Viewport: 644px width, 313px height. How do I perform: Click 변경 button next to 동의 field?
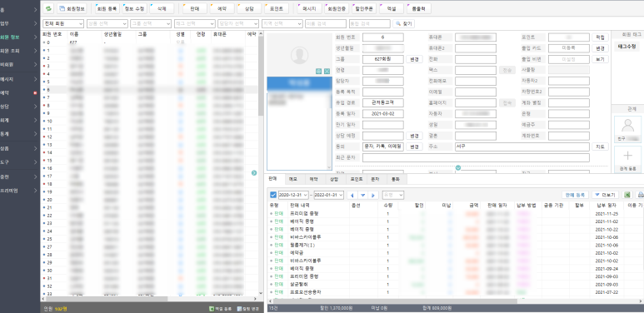pos(414,147)
